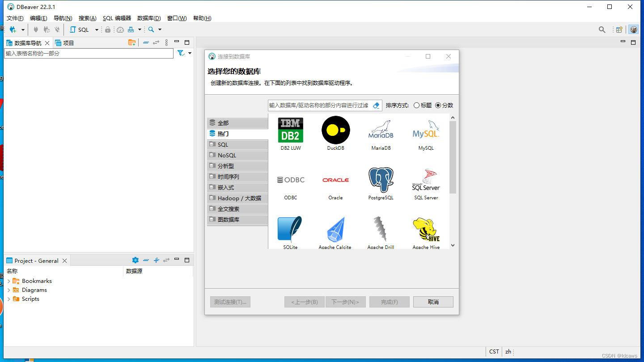The image size is (644, 362).
Task: Select the Project - General tab
Action: (x=36, y=261)
